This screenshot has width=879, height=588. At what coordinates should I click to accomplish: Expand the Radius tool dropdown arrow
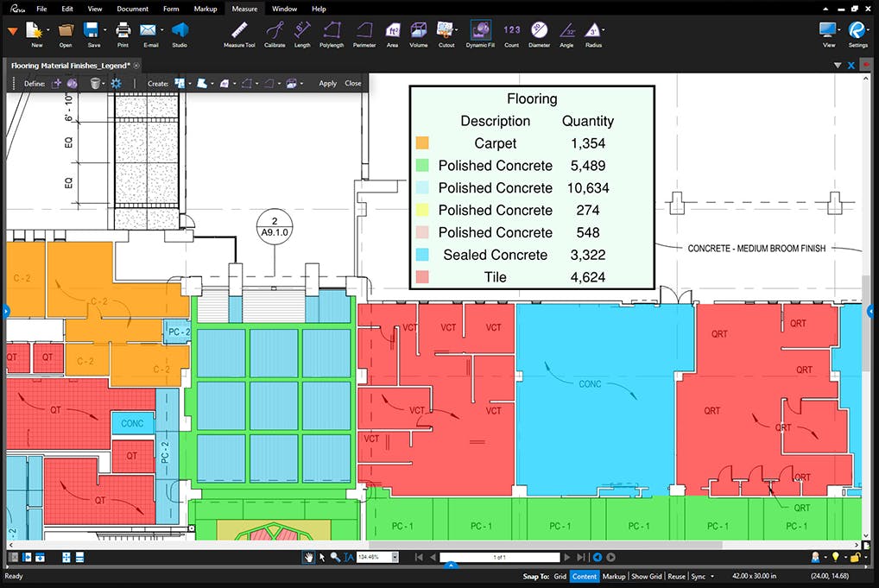tap(604, 31)
